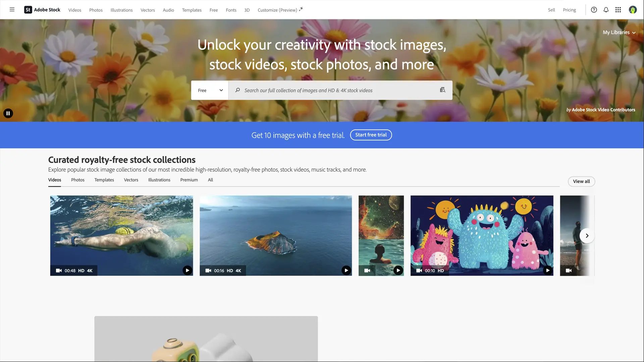Go to the Free nav item
Viewport: 644px width, 362px height.
coord(214,10)
